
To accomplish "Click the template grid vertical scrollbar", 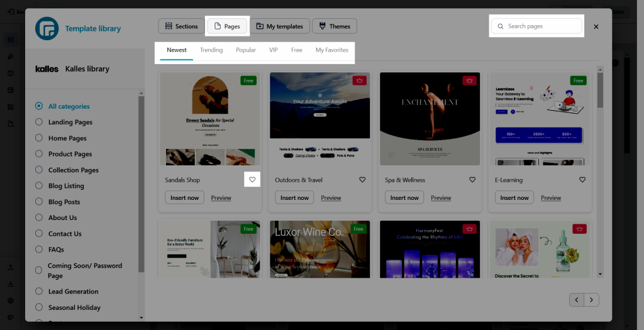I will pyautogui.click(x=600, y=91).
